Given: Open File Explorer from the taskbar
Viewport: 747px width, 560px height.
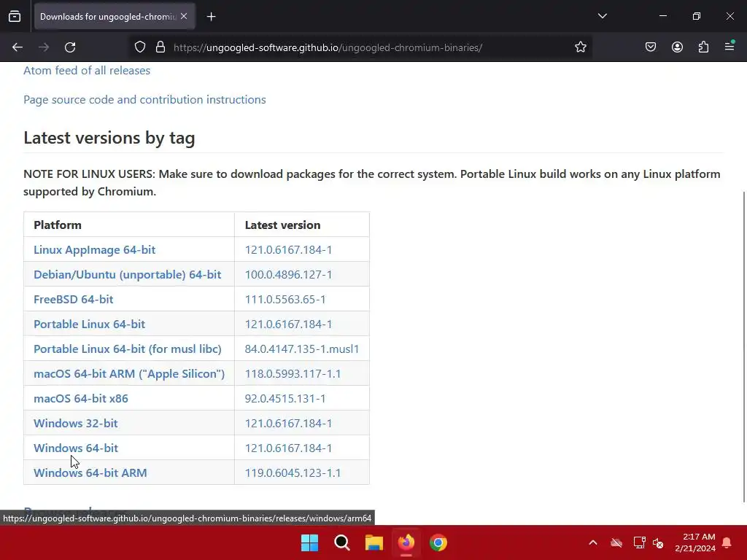Looking at the screenshot, I should click(374, 542).
